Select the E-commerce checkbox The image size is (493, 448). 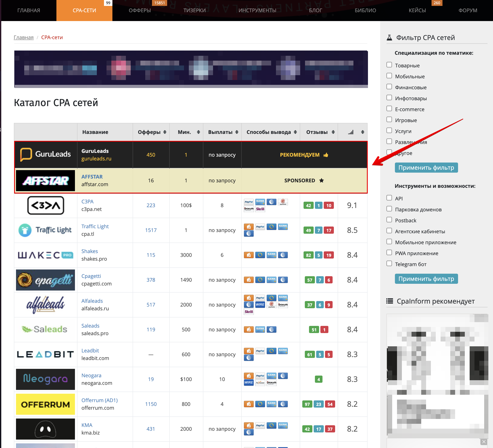point(389,109)
